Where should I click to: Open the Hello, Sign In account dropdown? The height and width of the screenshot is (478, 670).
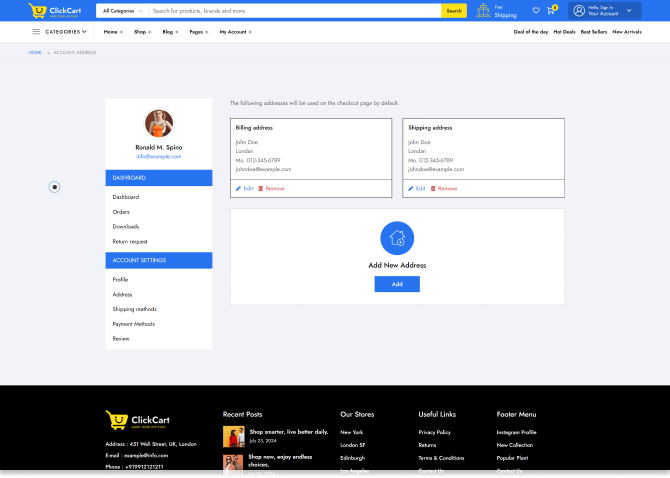click(x=605, y=11)
